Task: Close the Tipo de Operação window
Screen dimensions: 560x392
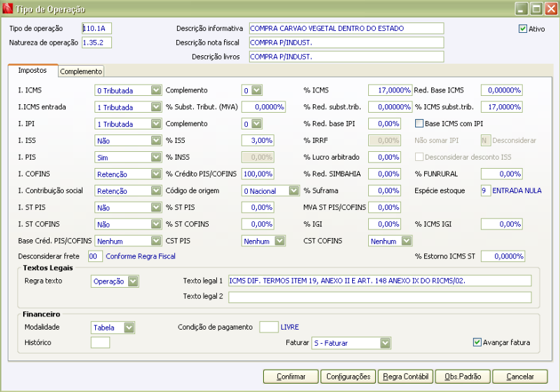Action: click(x=549, y=9)
